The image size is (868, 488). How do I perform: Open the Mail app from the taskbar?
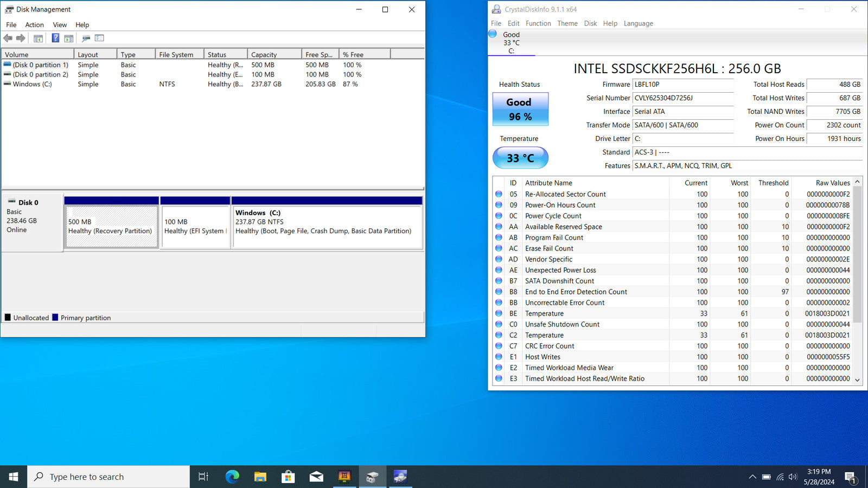pyautogui.click(x=316, y=477)
